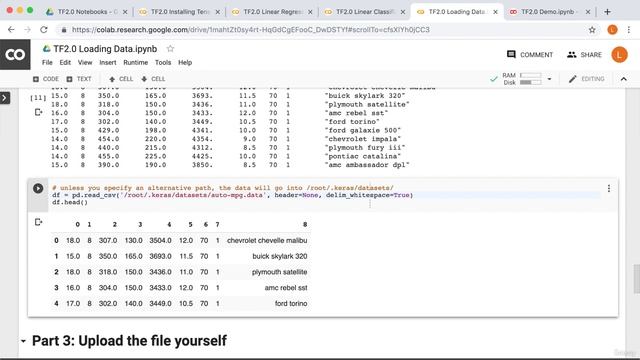Open the File menu

click(x=47, y=62)
